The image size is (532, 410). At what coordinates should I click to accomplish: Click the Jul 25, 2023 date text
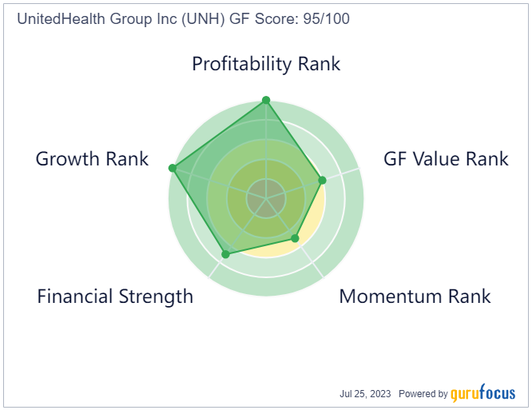point(365,394)
